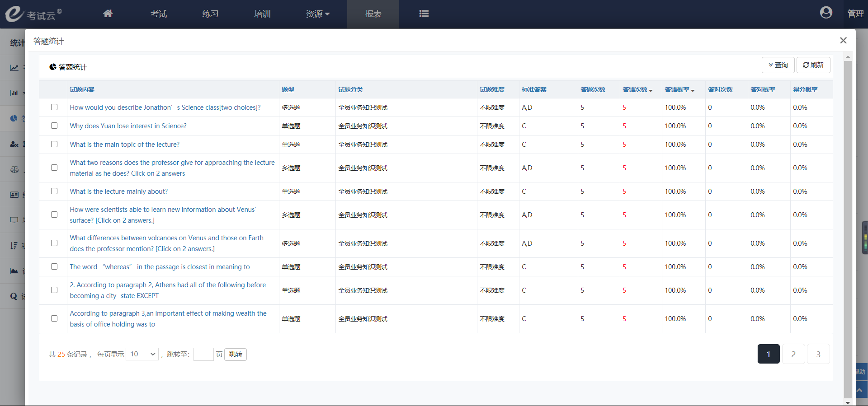Open question link Why does Yuan lose interest

coord(128,126)
